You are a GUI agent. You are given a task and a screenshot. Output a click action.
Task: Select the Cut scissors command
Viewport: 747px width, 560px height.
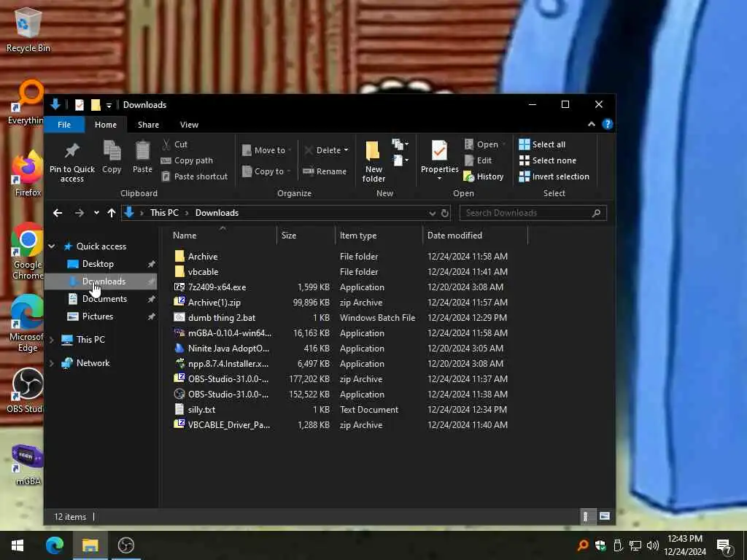pyautogui.click(x=175, y=144)
